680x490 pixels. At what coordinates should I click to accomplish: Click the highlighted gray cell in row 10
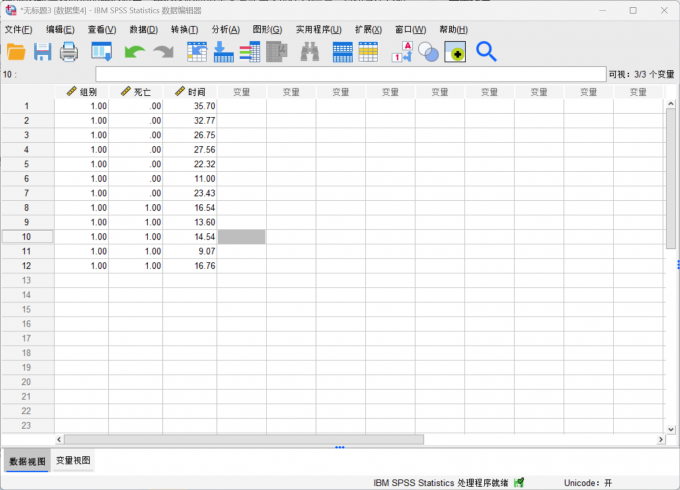coord(242,237)
